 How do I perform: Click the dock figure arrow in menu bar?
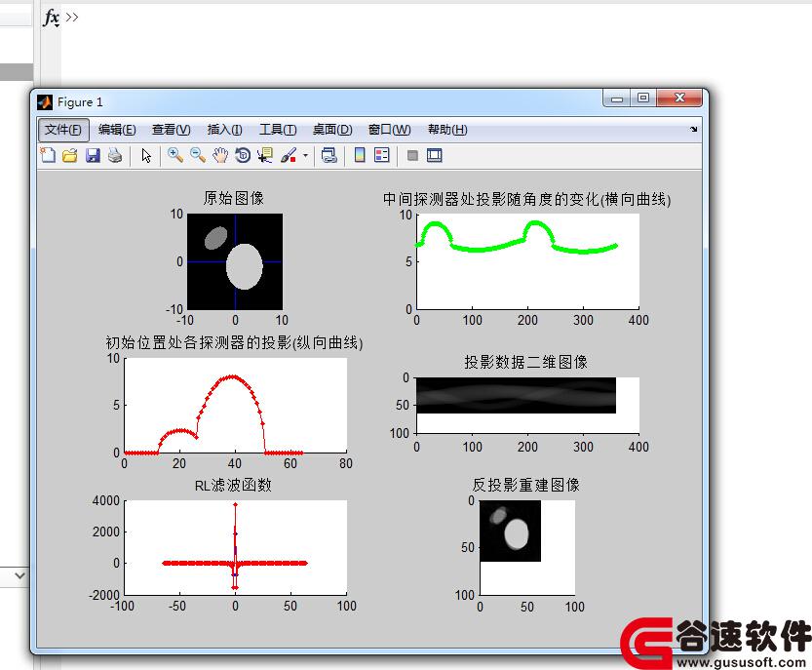pyautogui.click(x=693, y=129)
